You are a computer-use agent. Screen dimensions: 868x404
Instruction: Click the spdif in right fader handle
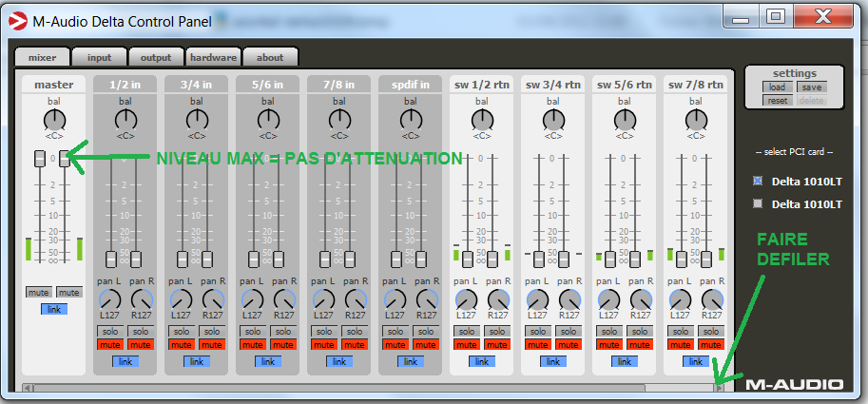[421, 259]
